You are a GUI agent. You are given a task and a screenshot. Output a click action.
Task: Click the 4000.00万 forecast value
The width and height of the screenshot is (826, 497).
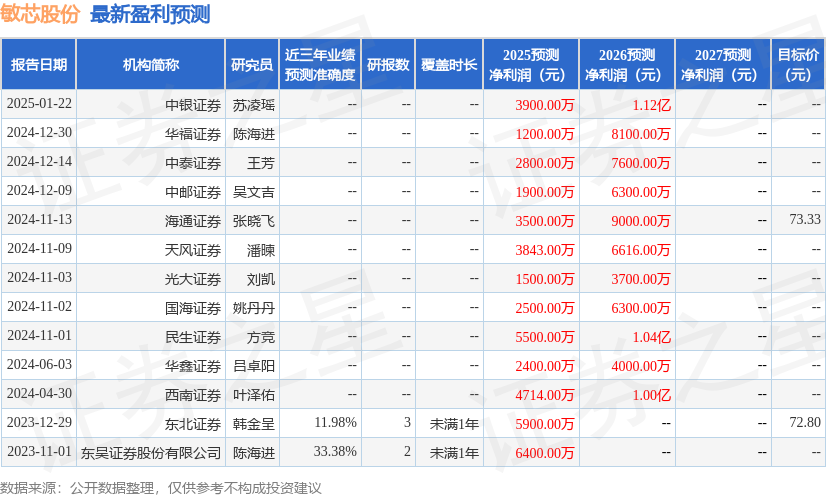coord(641,366)
